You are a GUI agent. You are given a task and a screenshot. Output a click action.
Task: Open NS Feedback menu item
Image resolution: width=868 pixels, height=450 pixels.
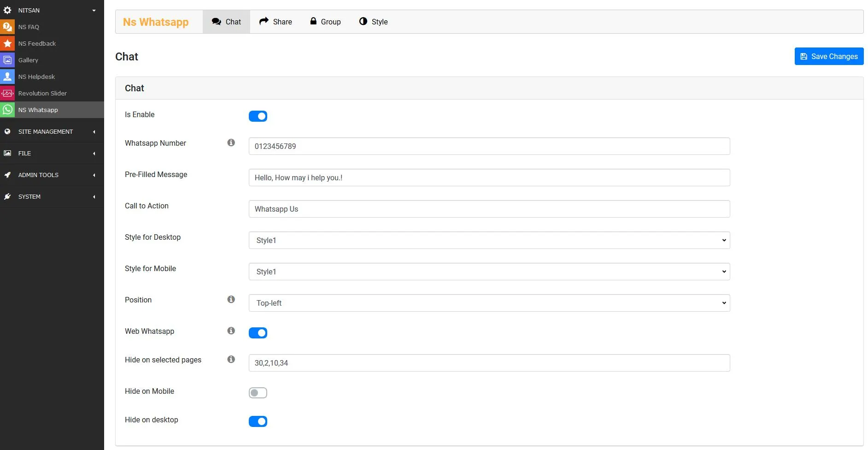52,43
